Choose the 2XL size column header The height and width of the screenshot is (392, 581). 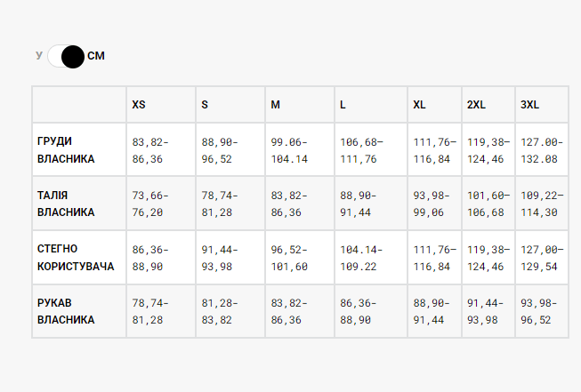tap(477, 105)
